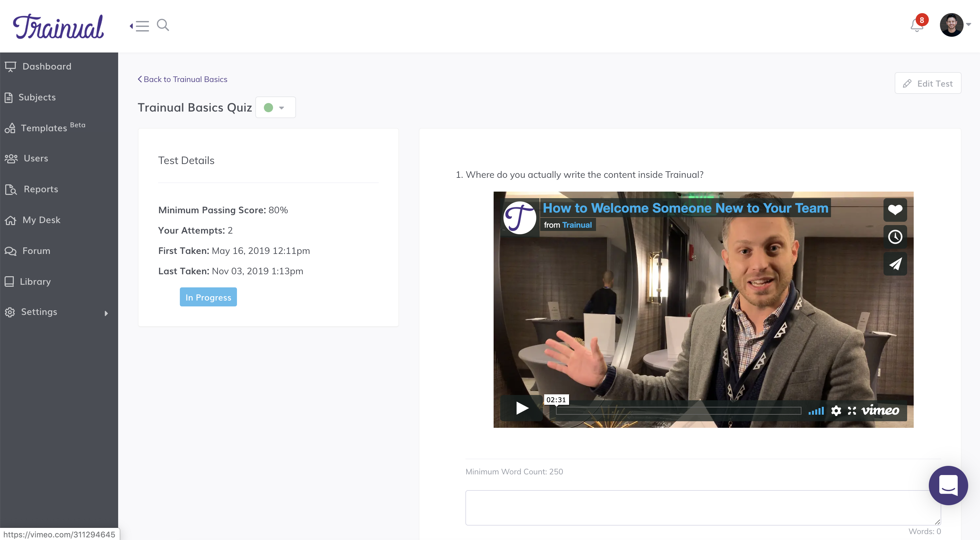
Task: Collapse the sidebar with hamburger icon
Action: click(x=139, y=26)
